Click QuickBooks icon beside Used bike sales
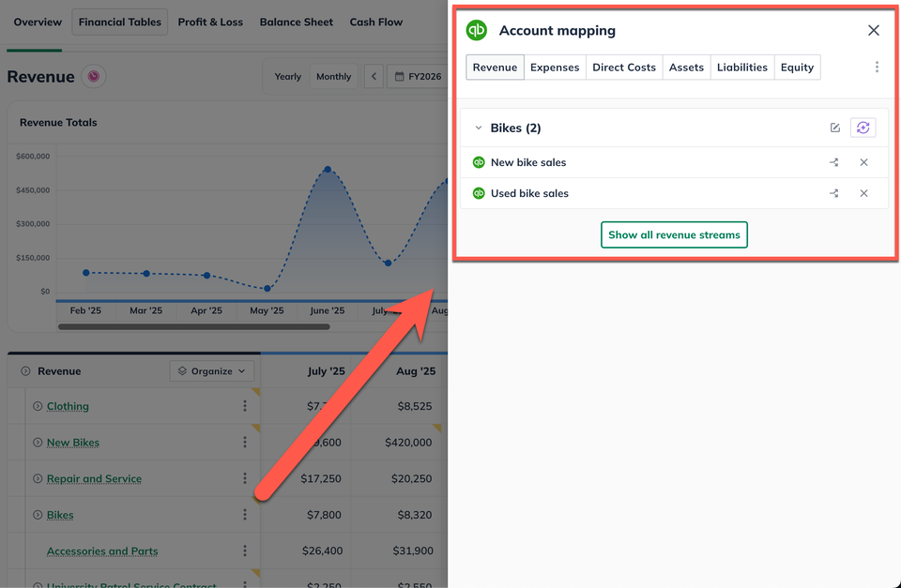 [479, 193]
